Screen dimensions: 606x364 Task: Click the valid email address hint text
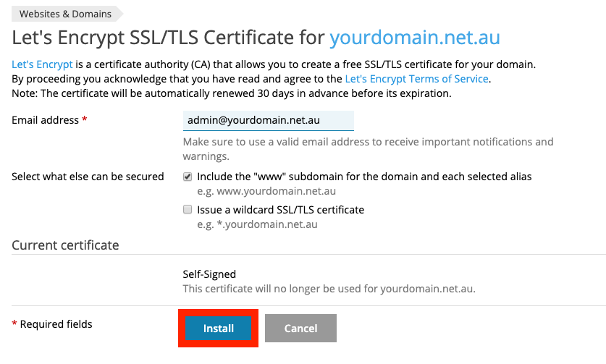coord(368,149)
